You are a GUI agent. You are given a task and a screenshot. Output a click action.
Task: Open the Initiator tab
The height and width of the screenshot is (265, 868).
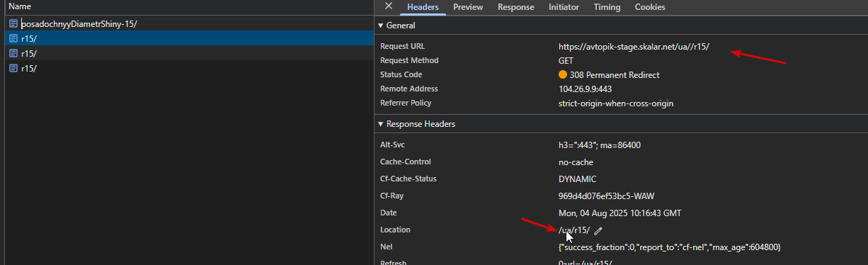pos(564,7)
